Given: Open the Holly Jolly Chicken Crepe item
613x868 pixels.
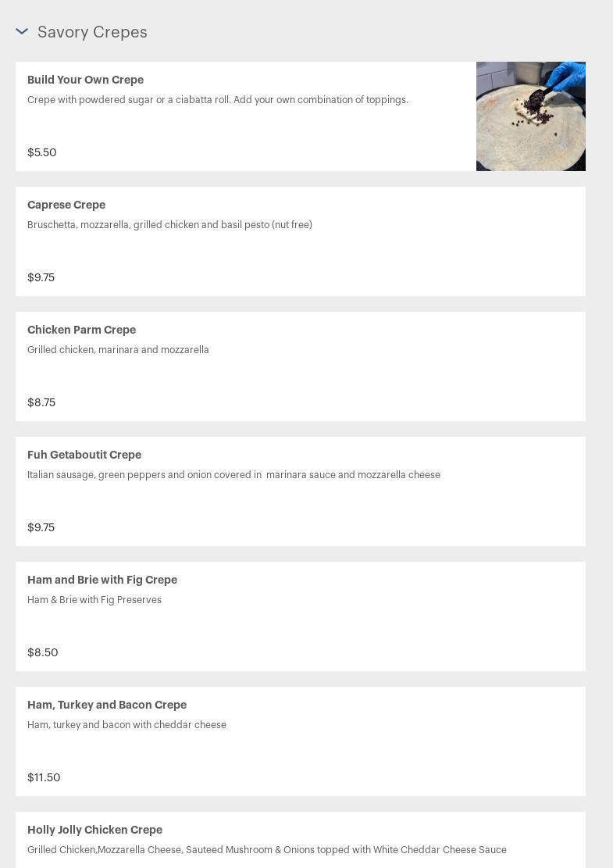Looking at the screenshot, I should 94,830.
